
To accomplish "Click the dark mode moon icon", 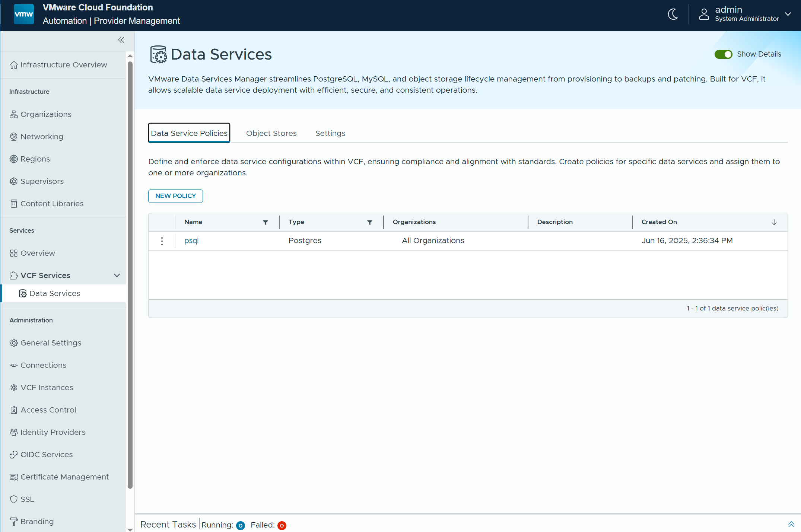I will click(x=673, y=14).
